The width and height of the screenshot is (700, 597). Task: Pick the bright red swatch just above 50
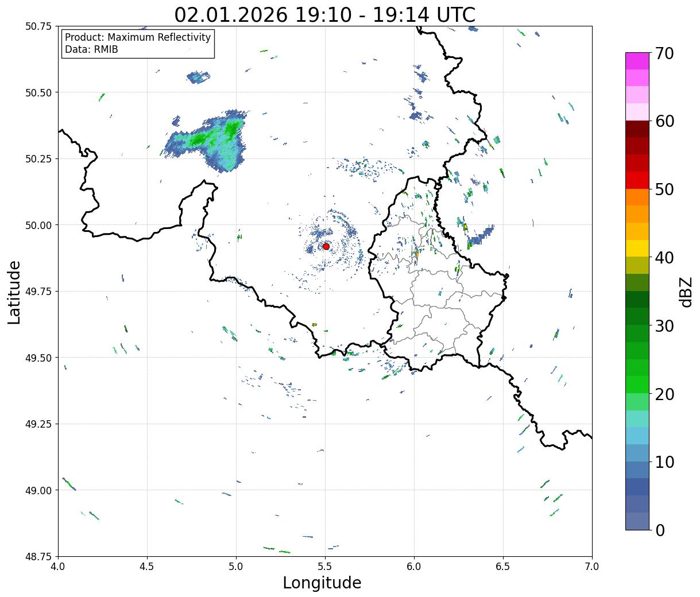pos(637,180)
